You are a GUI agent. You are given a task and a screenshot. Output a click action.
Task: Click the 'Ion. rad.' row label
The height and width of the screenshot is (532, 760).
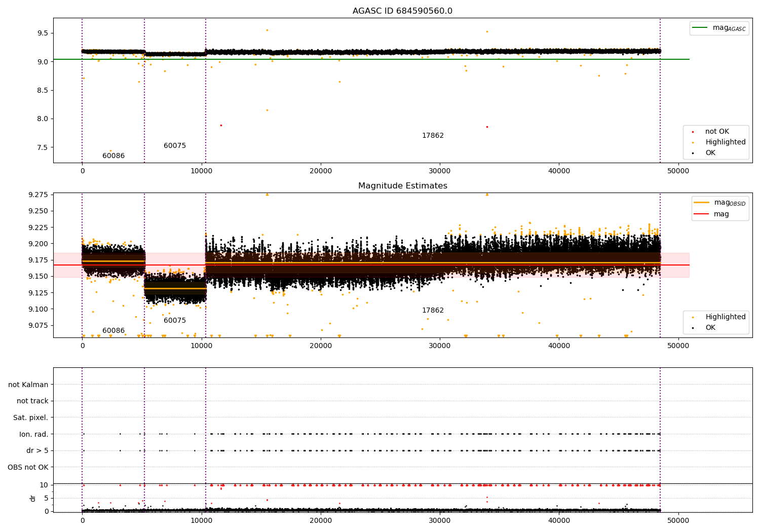click(x=34, y=434)
